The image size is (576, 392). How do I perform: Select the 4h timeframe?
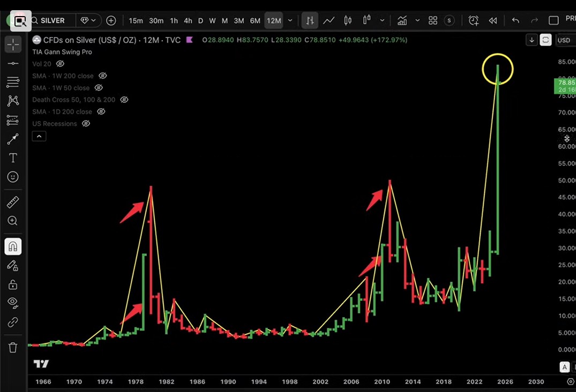point(188,21)
